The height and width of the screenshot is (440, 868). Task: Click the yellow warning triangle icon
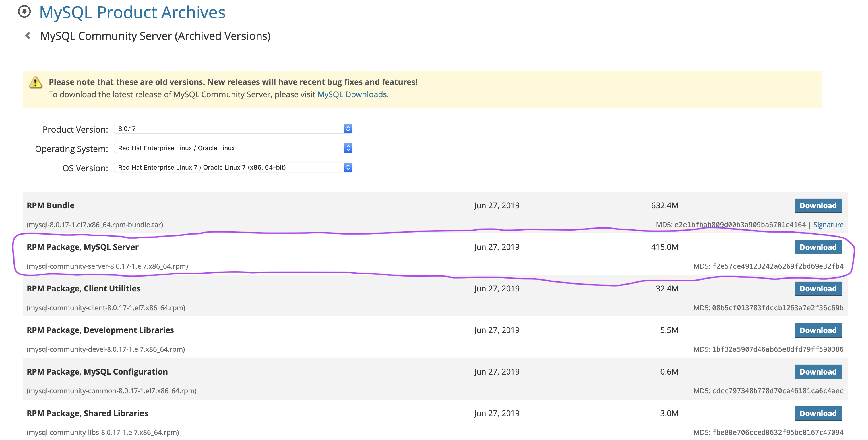pos(35,82)
